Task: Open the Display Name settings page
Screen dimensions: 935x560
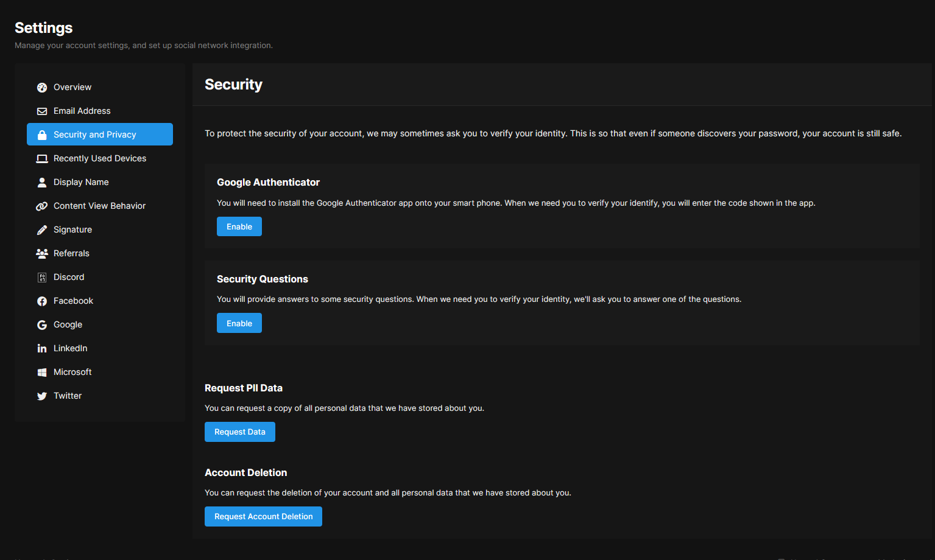Action: pyautogui.click(x=81, y=182)
